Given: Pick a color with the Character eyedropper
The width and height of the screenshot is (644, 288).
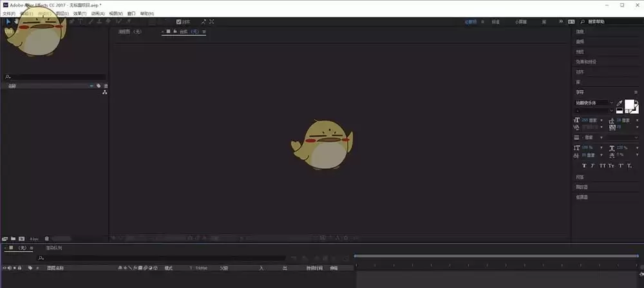Looking at the screenshot, I should click(620, 103).
